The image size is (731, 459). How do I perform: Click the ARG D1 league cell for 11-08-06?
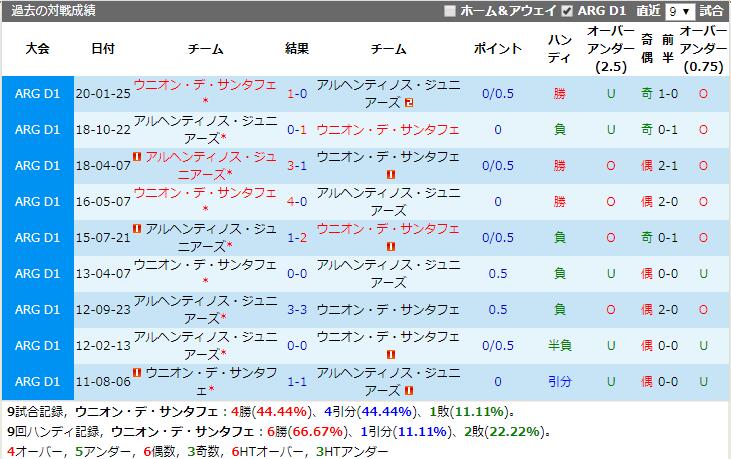click(38, 382)
